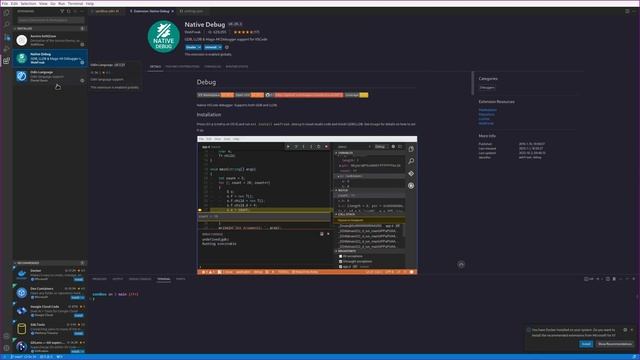
Task: Click manage gear for top installed extension
Action: coord(82,44)
